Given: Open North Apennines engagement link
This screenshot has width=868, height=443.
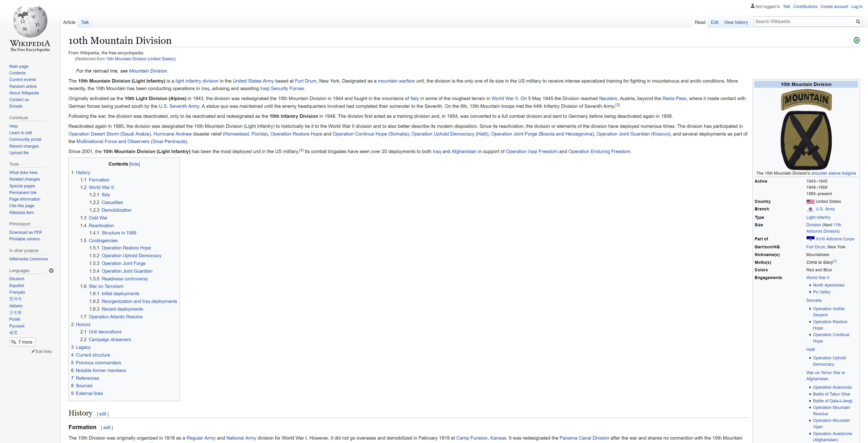Looking at the screenshot, I should (x=829, y=285).
